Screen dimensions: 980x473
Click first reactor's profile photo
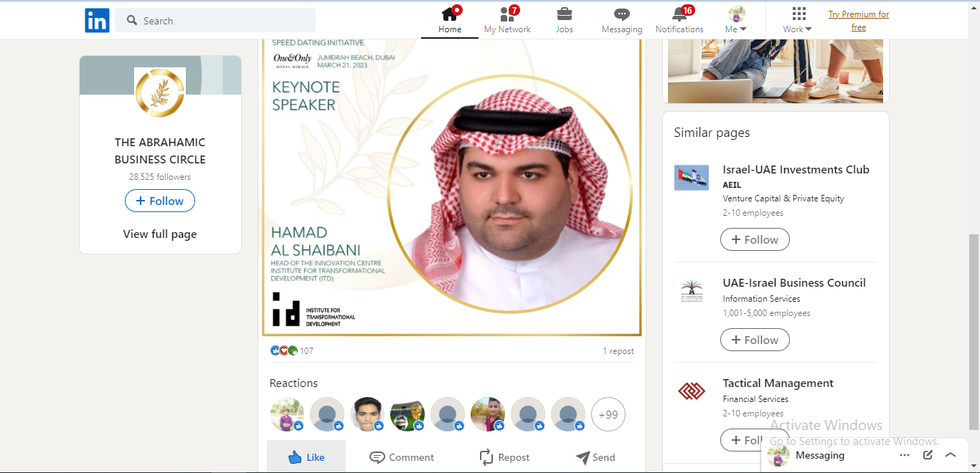coord(287,414)
